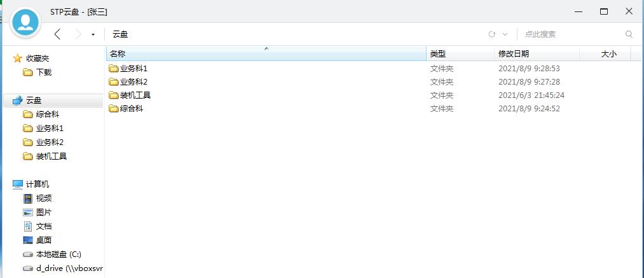
Task: Open the navigation history dropdown arrow
Action: [x=93, y=34]
